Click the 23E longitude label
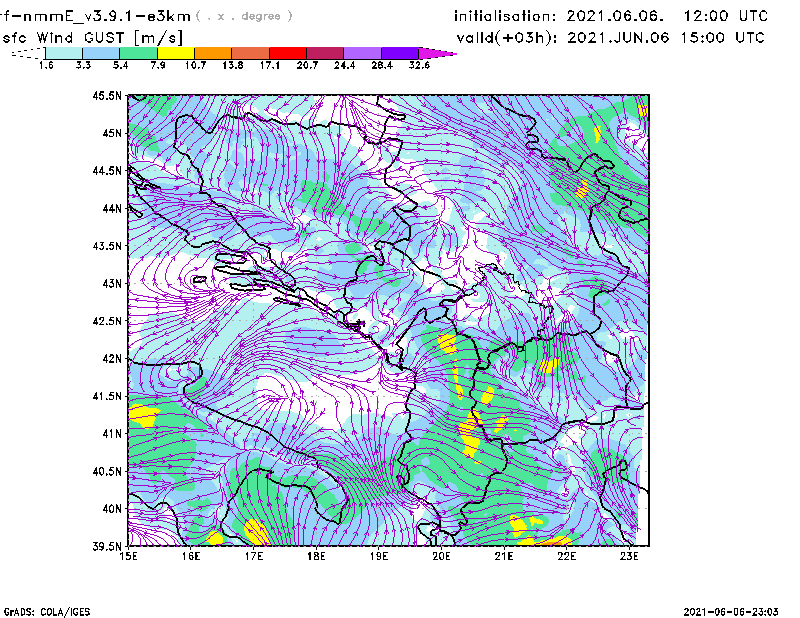 (629, 556)
